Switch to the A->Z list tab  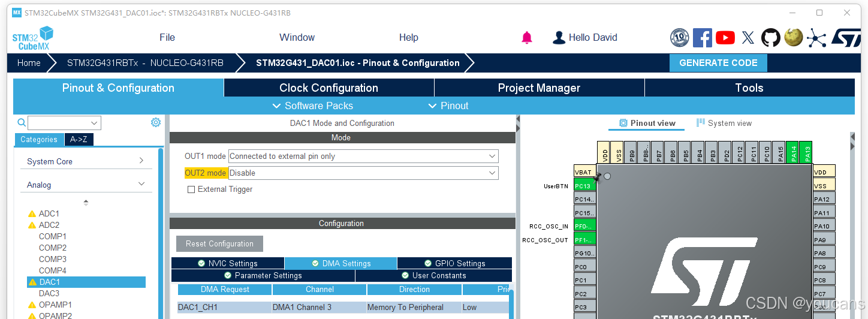click(x=79, y=139)
